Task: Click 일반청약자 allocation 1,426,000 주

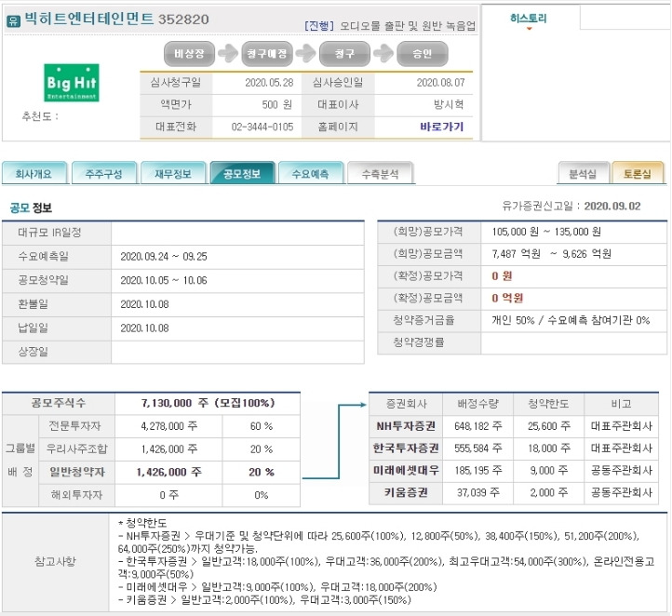Action: click(x=168, y=472)
